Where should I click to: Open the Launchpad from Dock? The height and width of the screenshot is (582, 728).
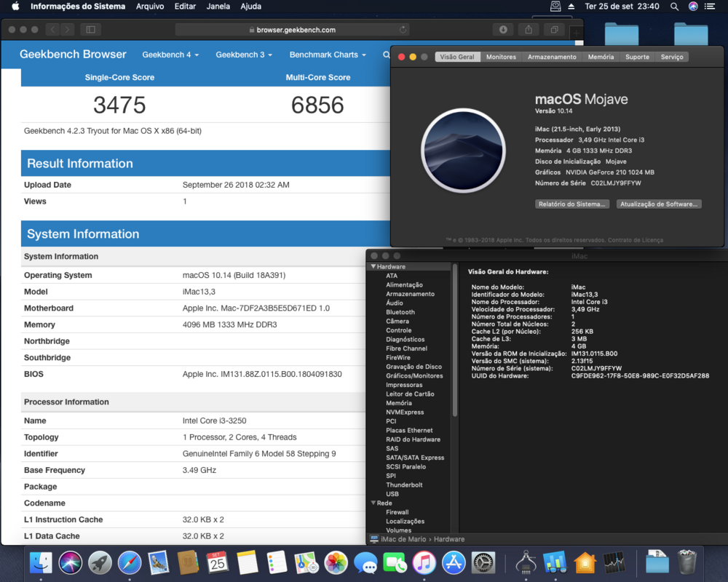click(100, 562)
